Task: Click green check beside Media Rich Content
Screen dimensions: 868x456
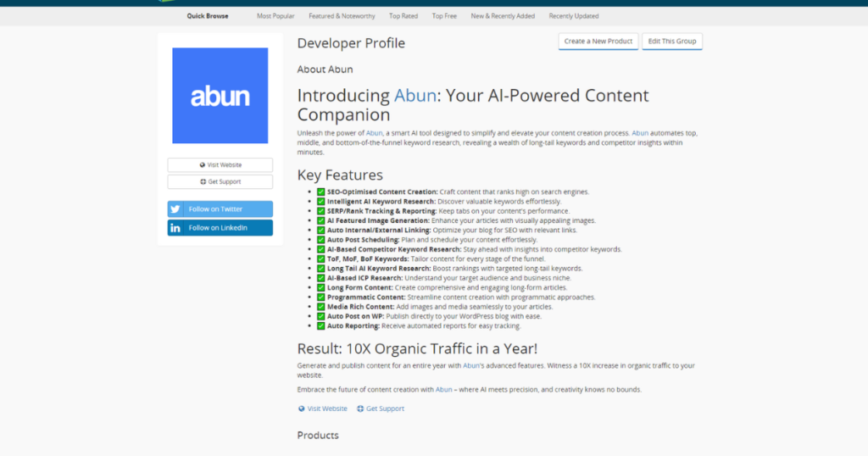Action: tap(320, 307)
